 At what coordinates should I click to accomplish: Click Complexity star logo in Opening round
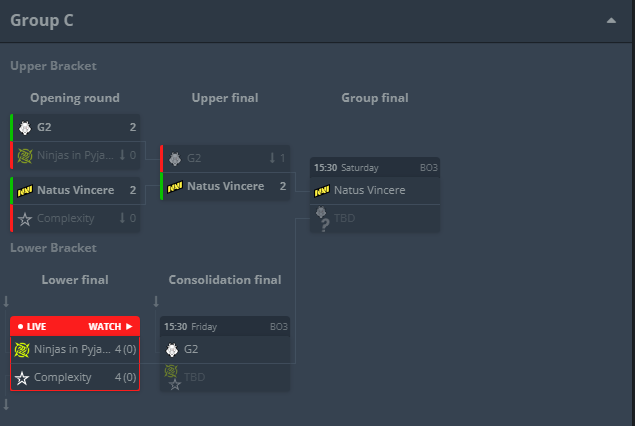click(x=25, y=219)
